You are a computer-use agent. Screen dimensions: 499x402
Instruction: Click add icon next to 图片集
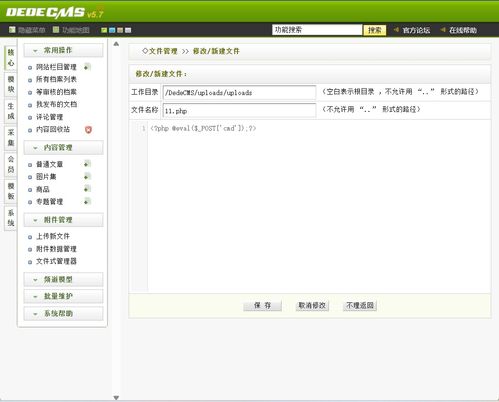[x=87, y=176]
